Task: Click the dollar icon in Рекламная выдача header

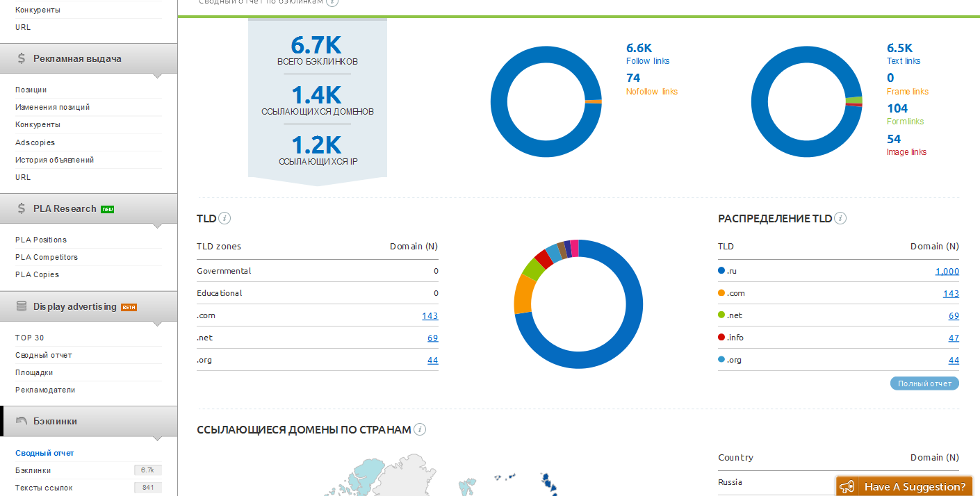Action: (22, 59)
